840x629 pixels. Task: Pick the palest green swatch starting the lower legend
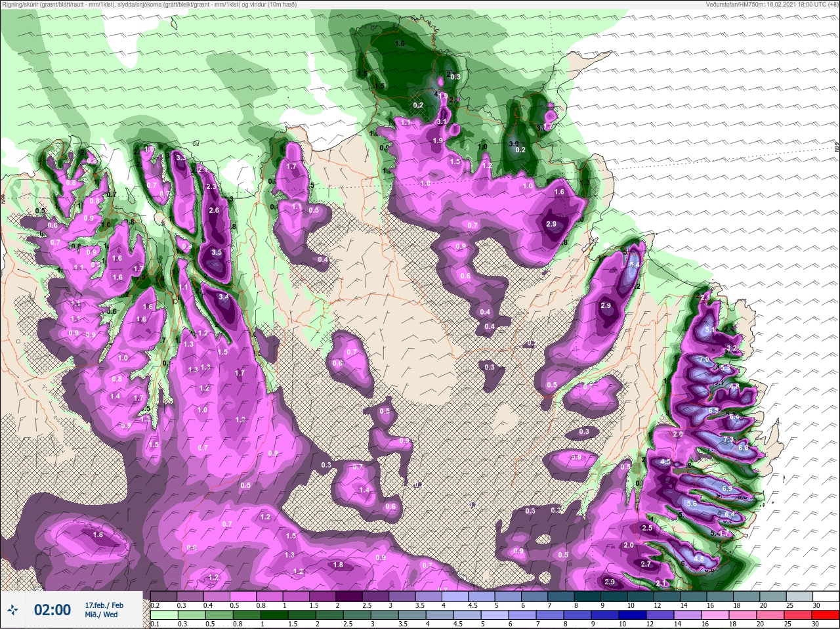pyautogui.click(x=163, y=616)
